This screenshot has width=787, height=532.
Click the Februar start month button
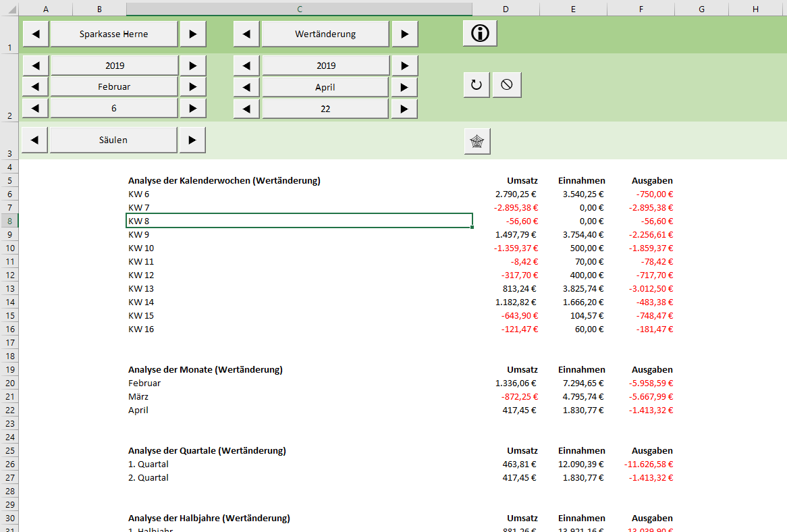pyautogui.click(x=114, y=87)
